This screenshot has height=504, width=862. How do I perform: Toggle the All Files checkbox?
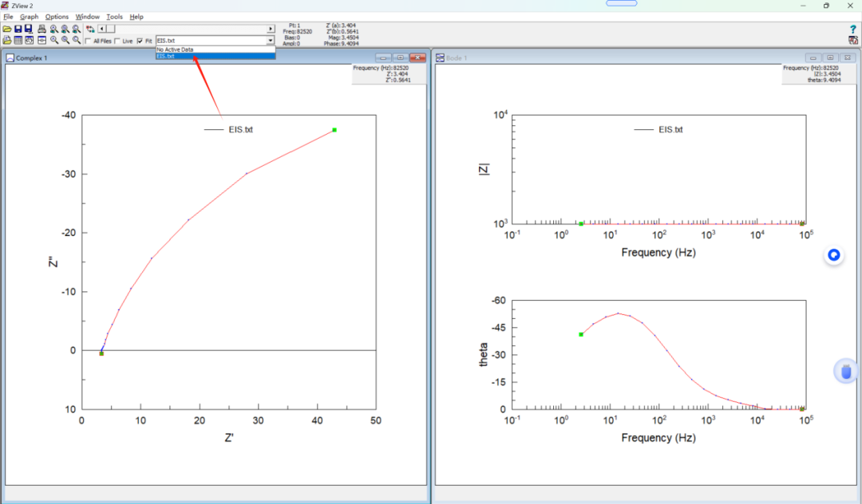(88, 41)
